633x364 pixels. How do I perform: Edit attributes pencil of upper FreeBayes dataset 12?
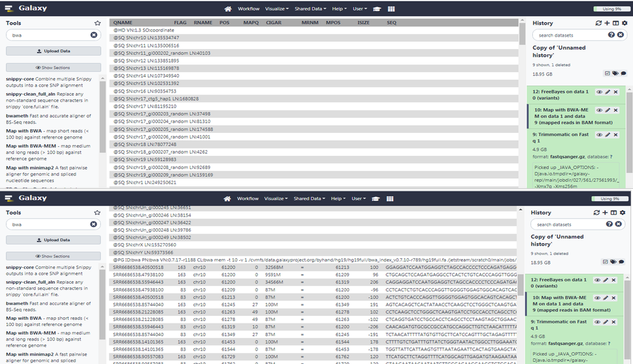click(608, 92)
